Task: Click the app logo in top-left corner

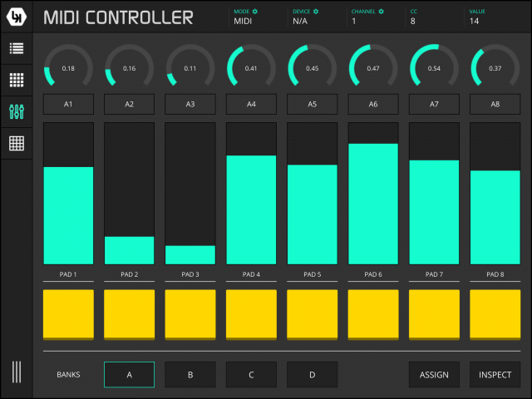Action: (x=17, y=17)
